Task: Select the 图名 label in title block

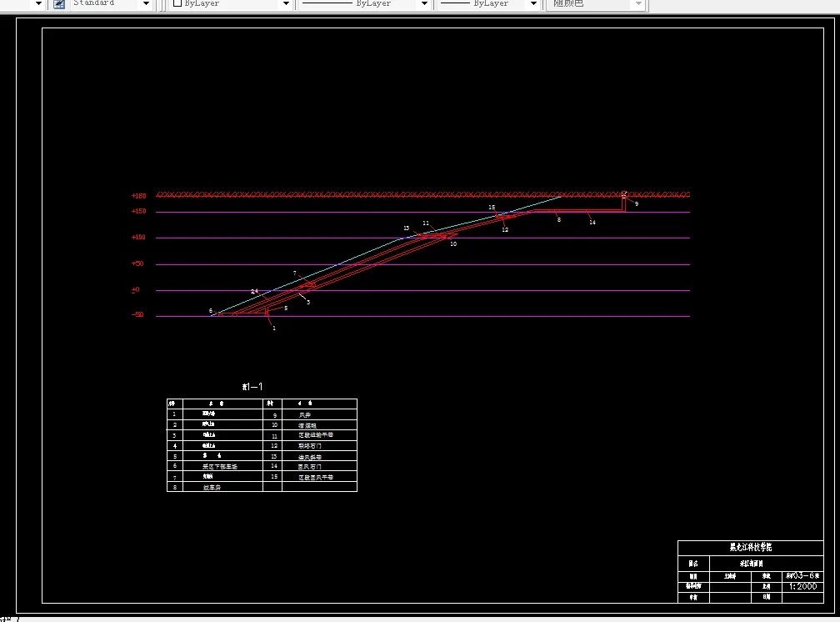Action: pyautogui.click(x=693, y=564)
